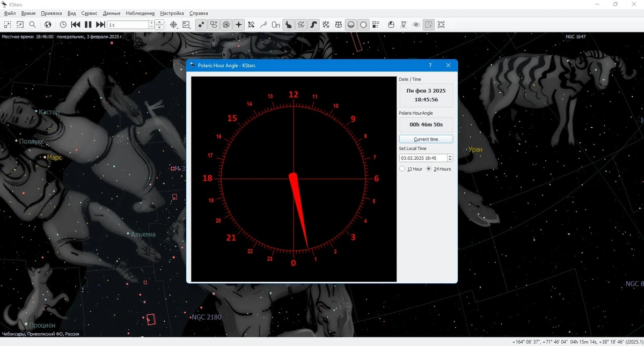Open Ekos observatory dome icon
Viewport: 644px width, 346px height.
(391, 25)
